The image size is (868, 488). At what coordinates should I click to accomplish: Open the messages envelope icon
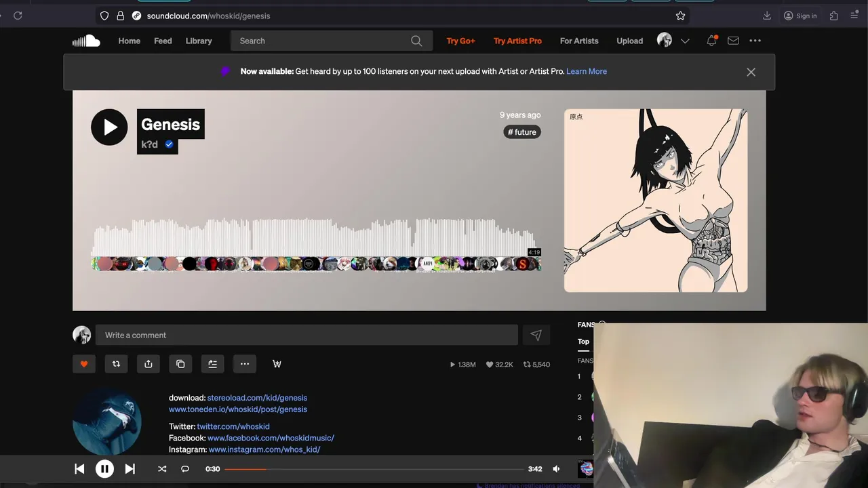(x=733, y=41)
